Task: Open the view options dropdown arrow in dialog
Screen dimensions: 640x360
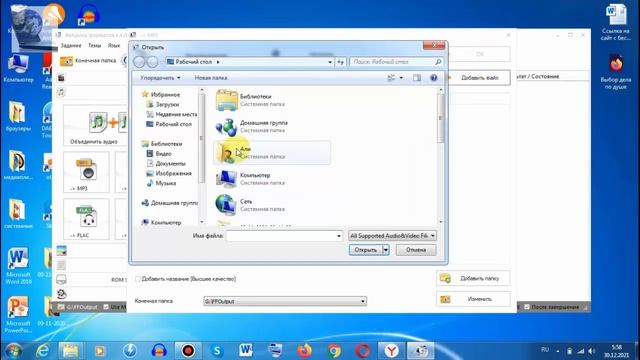Action: pyautogui.click(x=401, y=78)
